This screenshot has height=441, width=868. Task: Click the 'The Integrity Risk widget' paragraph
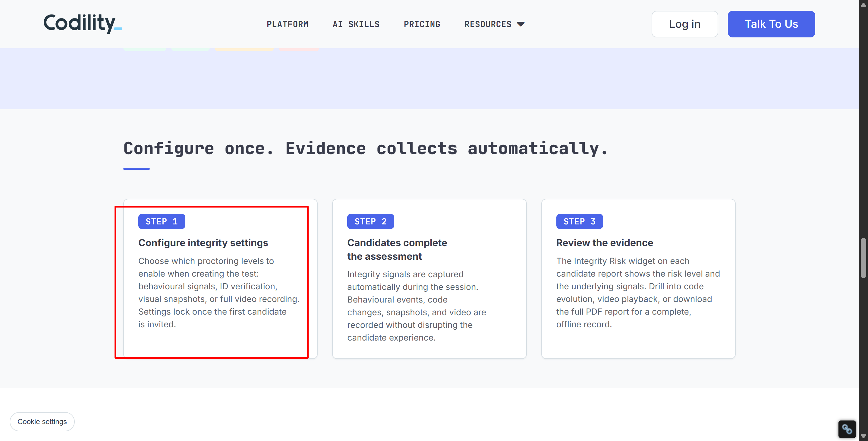click(638, 292)
